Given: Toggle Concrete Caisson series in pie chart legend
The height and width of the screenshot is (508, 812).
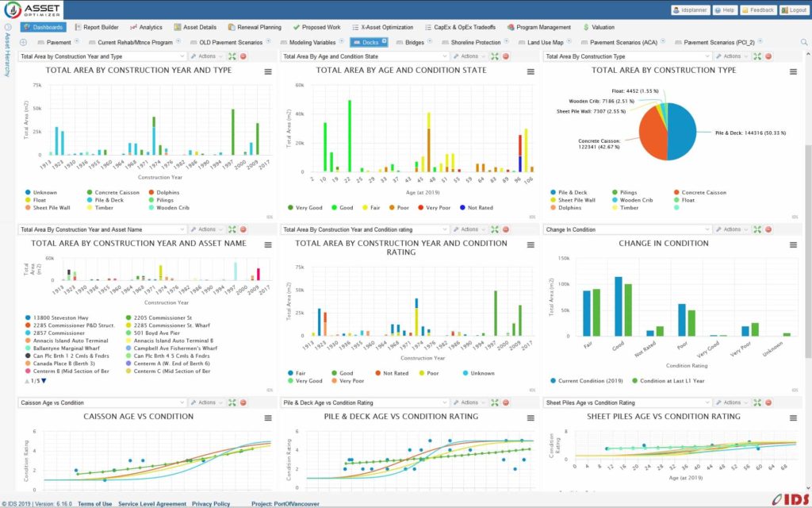Looking at the screenshot, I should click(701, 192).
